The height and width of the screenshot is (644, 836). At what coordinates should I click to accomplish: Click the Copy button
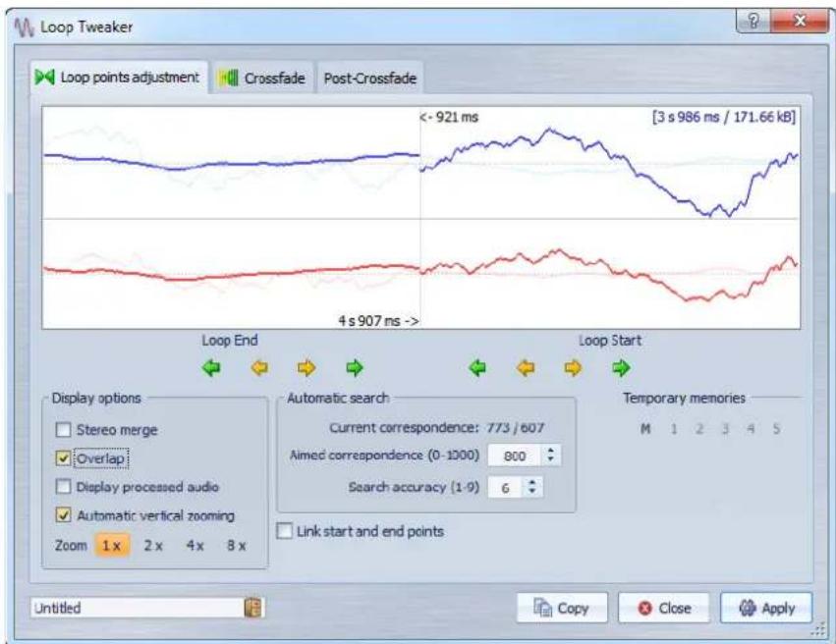click(562, 608)
